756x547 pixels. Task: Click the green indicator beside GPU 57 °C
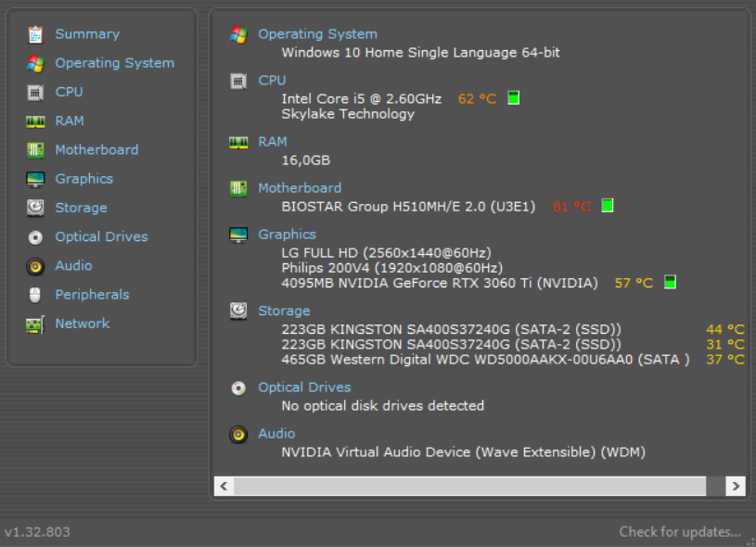[x=670, y=282]
